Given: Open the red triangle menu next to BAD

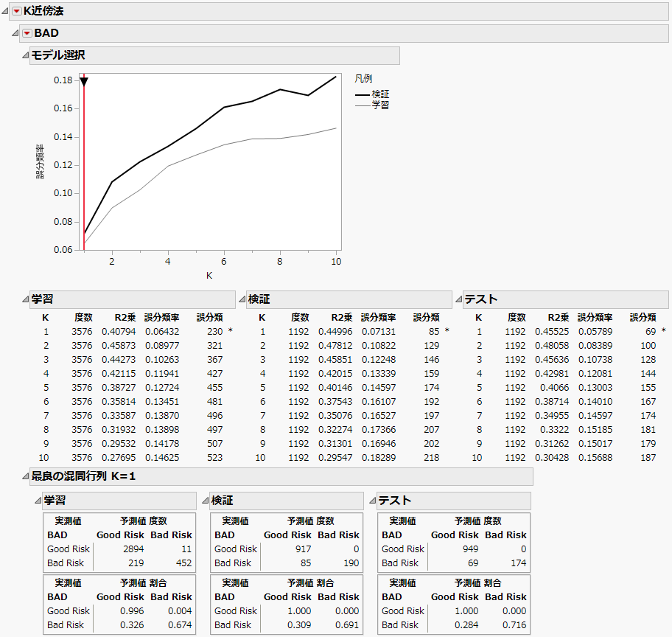Looking at the screenshot, I should pos(27,33).
